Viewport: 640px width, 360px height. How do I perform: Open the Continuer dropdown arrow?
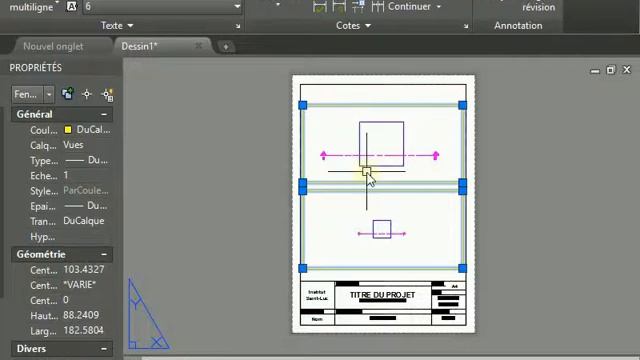tap(439, 7)
